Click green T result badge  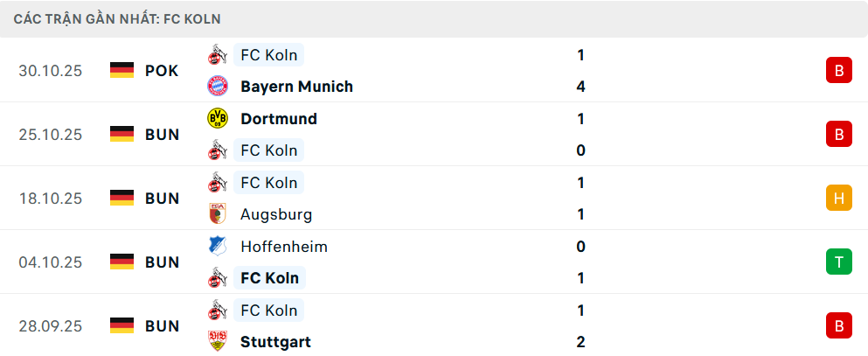click(x=838, y=262)
